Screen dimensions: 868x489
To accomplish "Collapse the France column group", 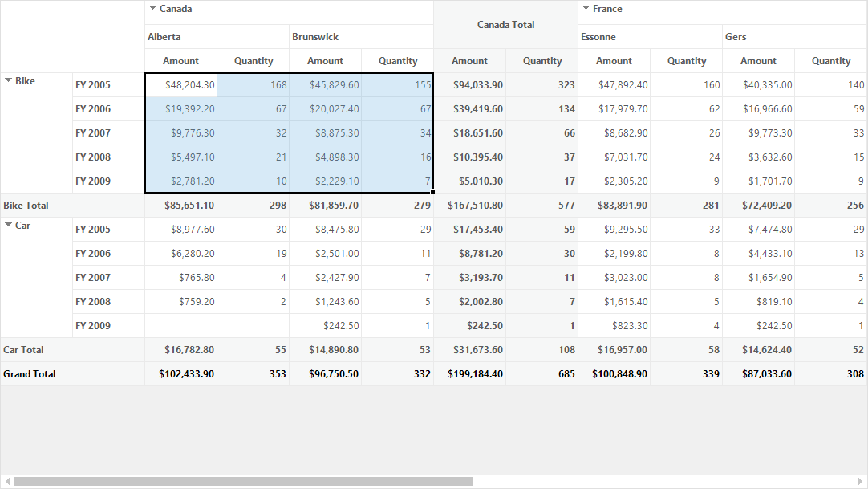I will (x=586, y=8).
